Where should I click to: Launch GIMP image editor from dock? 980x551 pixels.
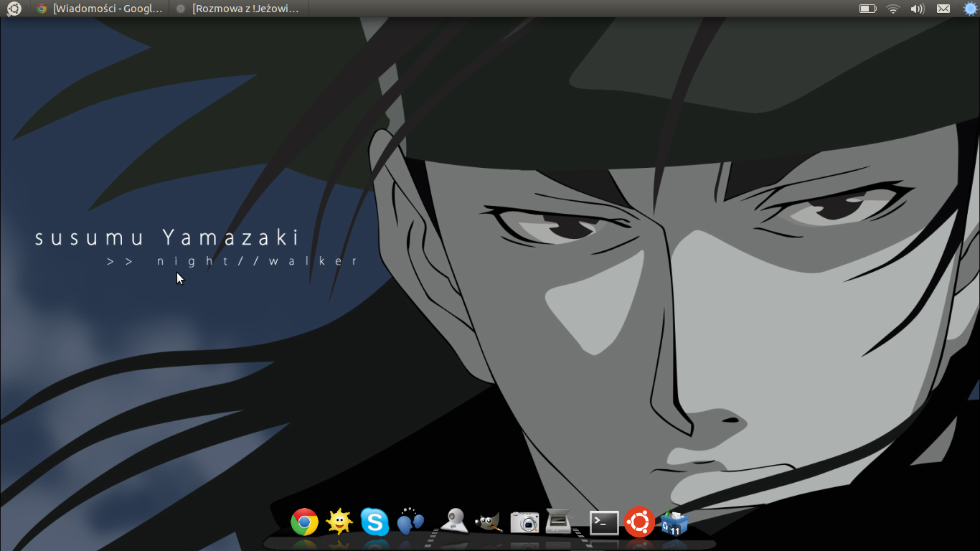tap(489, 522)
